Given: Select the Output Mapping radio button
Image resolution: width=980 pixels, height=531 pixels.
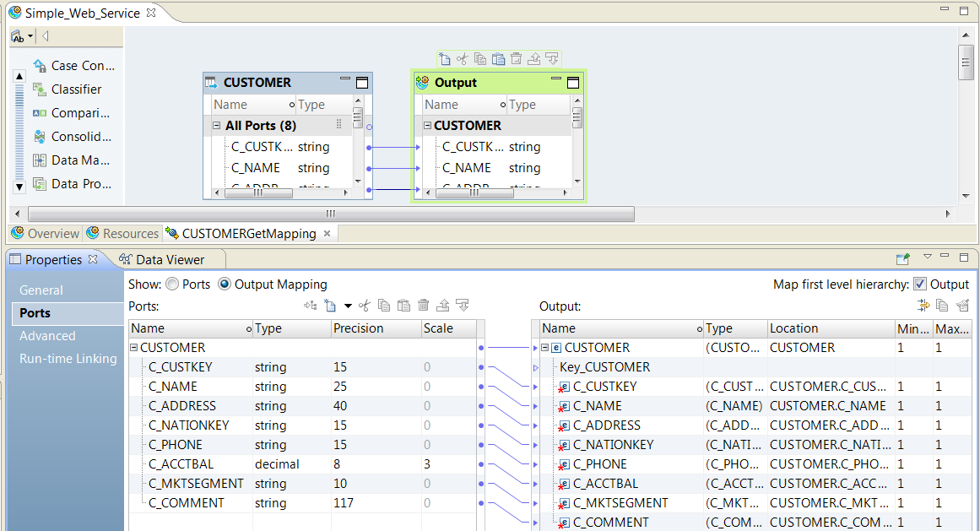Looking at the screenshot, I should click(224, 284).
